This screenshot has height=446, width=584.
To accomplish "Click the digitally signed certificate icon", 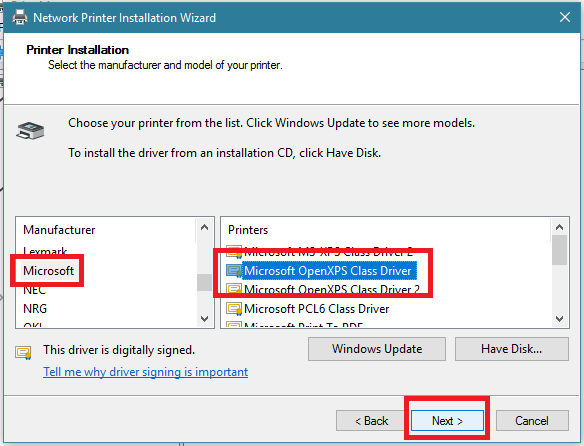I will pos(23,352).
